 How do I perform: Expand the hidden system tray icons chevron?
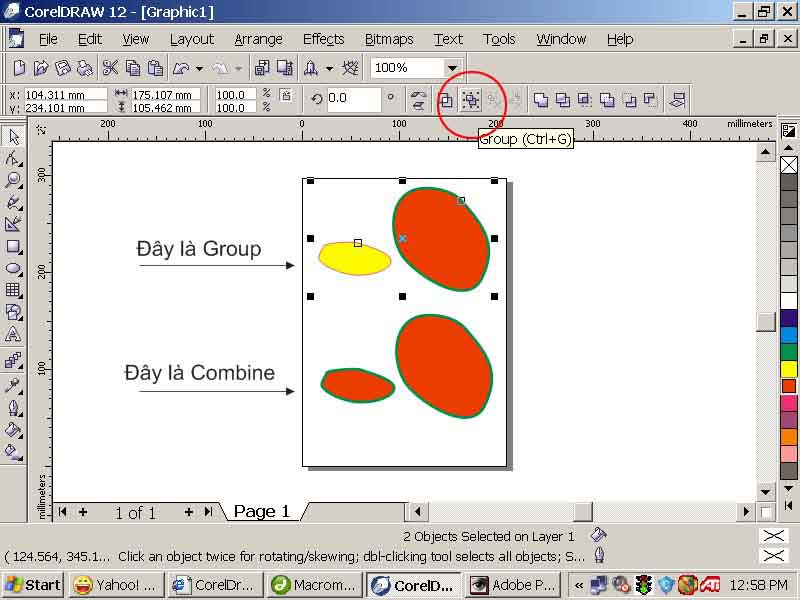click(579, 585)
